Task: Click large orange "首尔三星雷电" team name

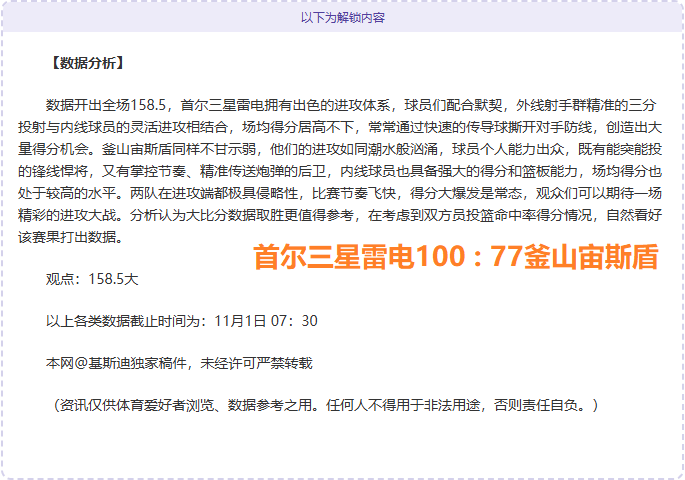Action: pos(326,258)
